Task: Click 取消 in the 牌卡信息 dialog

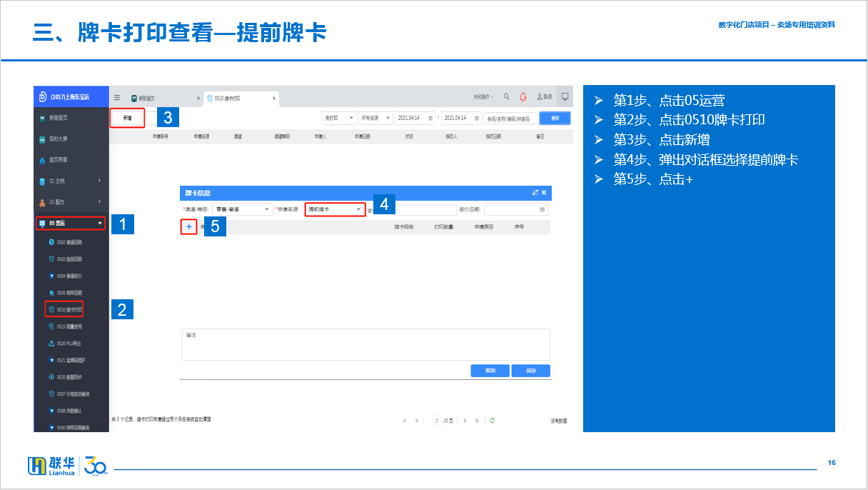Action: (490, 371)
